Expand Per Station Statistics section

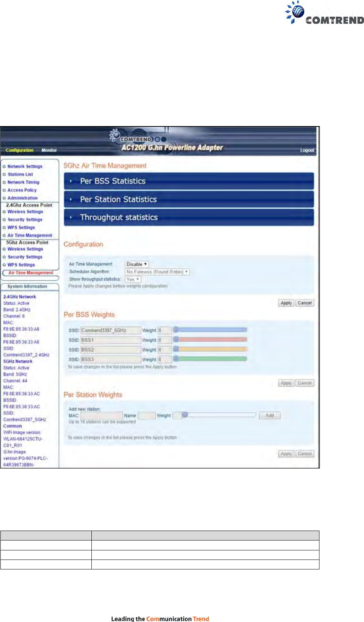[189, 199]
